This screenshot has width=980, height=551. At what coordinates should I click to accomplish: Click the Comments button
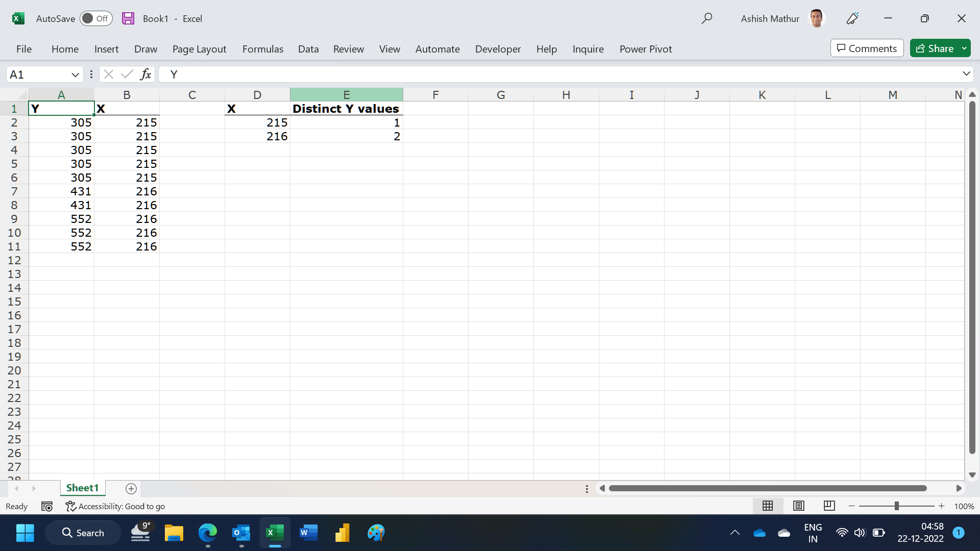pos(867,48)
